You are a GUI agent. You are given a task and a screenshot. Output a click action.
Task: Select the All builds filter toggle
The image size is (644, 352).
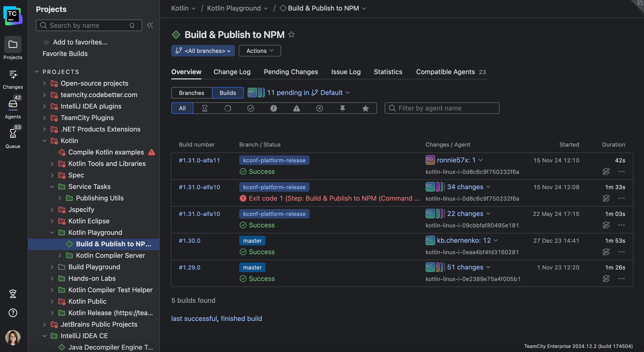(182, 108)
